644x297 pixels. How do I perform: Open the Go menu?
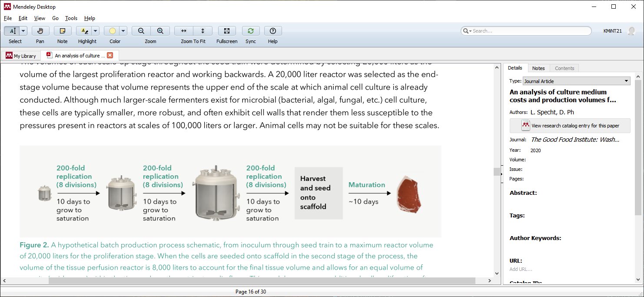pos(55,18)
